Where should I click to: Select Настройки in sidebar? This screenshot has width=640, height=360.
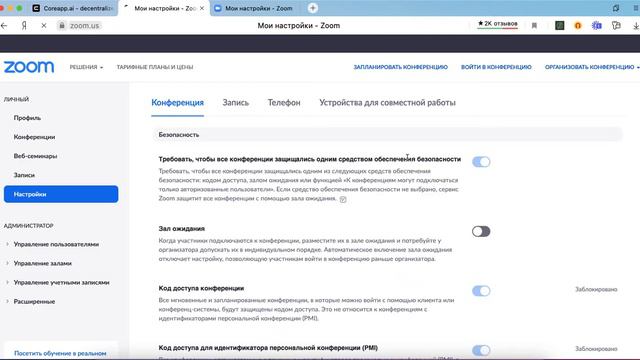61,194
